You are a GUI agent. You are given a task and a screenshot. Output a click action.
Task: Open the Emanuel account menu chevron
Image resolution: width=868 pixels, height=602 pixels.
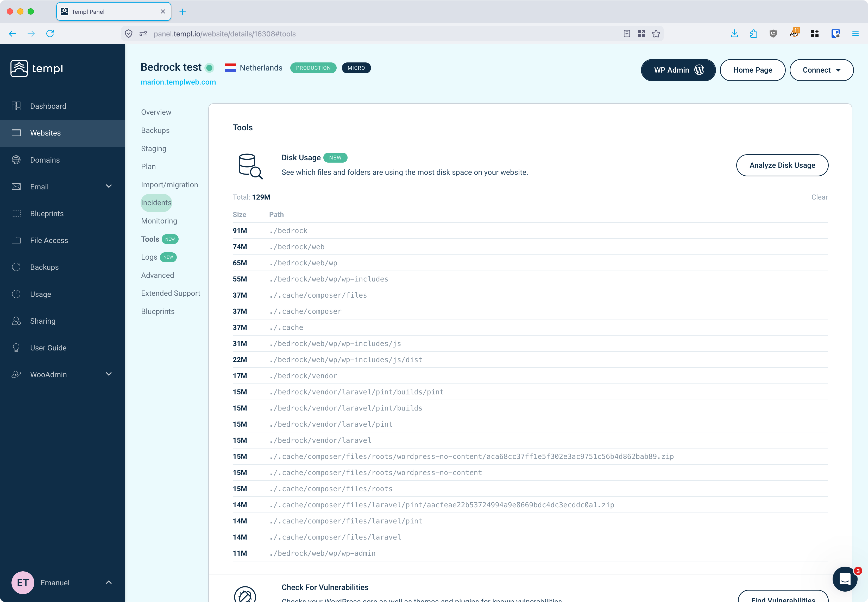109,582
